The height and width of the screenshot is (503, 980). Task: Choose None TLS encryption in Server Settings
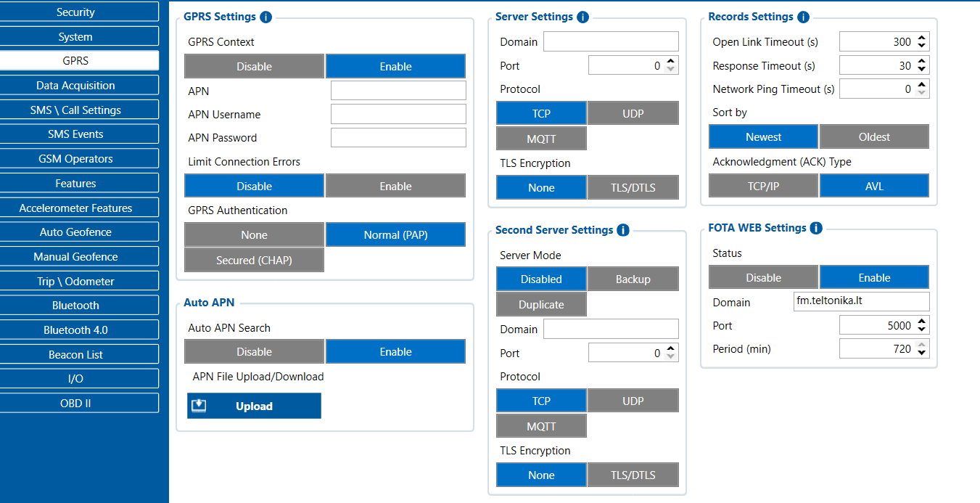pyautogui.click(x=541, y=187)
